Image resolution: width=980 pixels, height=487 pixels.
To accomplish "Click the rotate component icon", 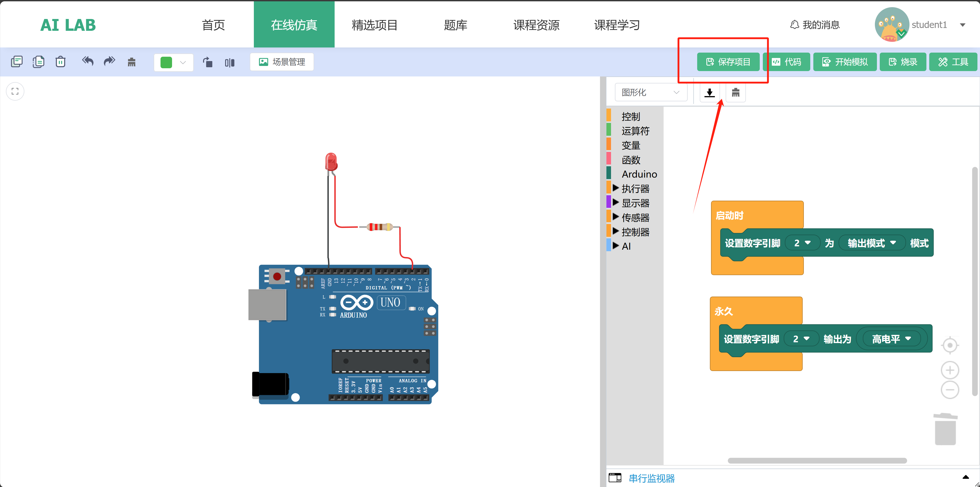I will point(208,62).
